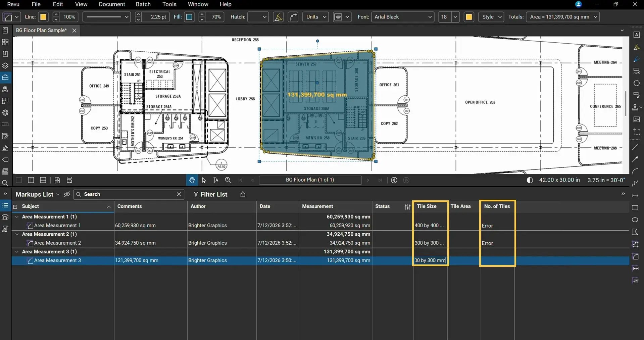644x340 pixels.
Task: Open the Document menu
Action: [112, 4]
